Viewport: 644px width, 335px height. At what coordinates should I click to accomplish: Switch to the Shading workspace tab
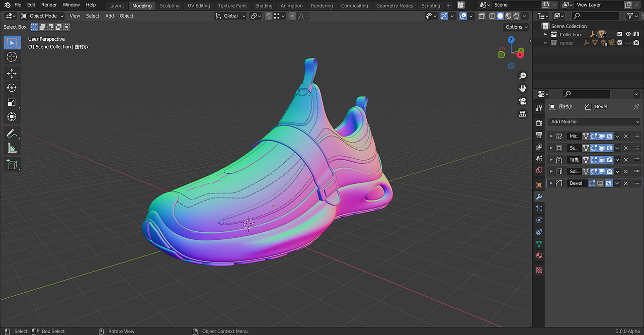coord(264,6)
